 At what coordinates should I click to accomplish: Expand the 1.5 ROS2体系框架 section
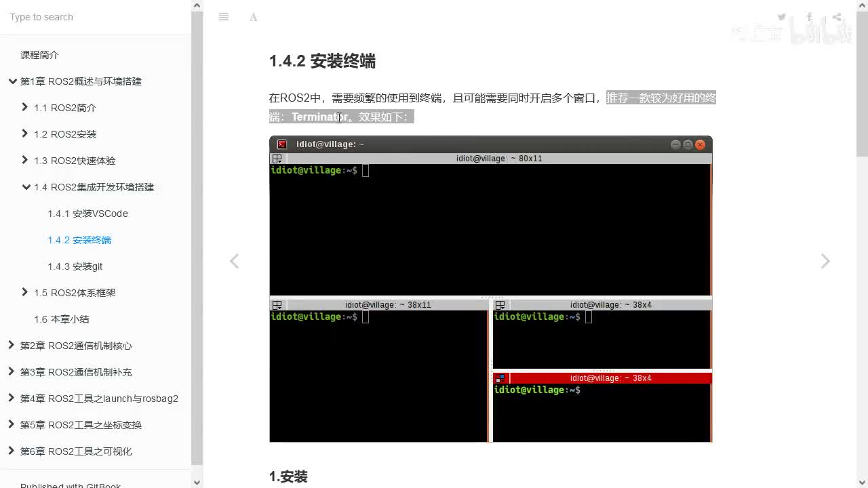click(25, 292)
